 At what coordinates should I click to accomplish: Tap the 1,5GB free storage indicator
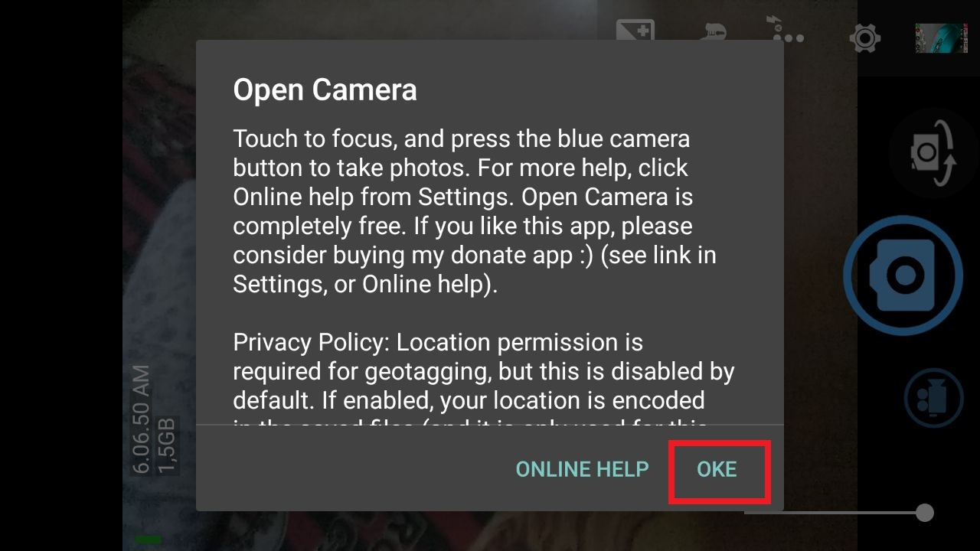[x=167, y=445]
